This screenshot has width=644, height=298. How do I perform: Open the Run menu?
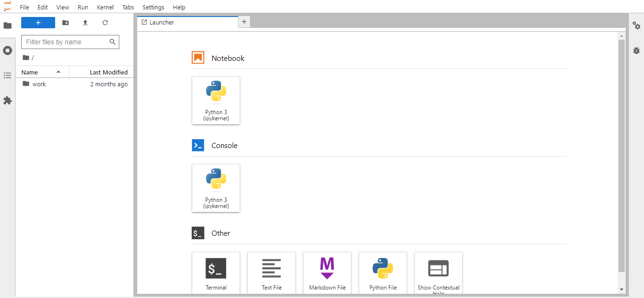click(x=83, y=7)
